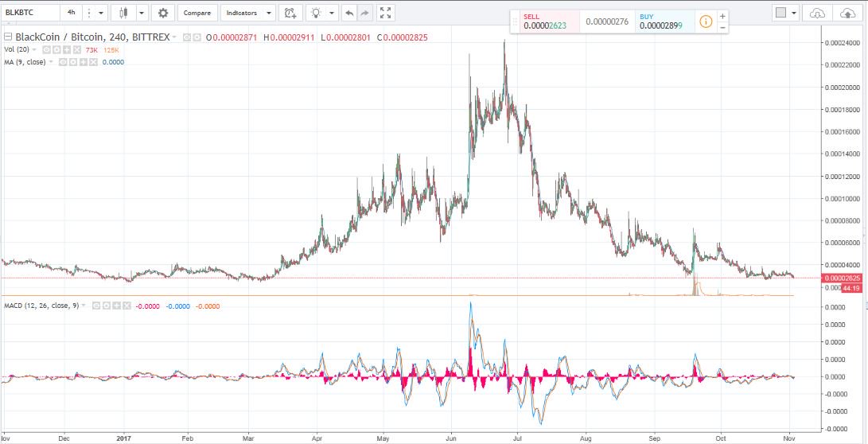This screenshot has width=868, height=444.
Task: Click 0.00010000 on the price axis
Action: point(841,198)
